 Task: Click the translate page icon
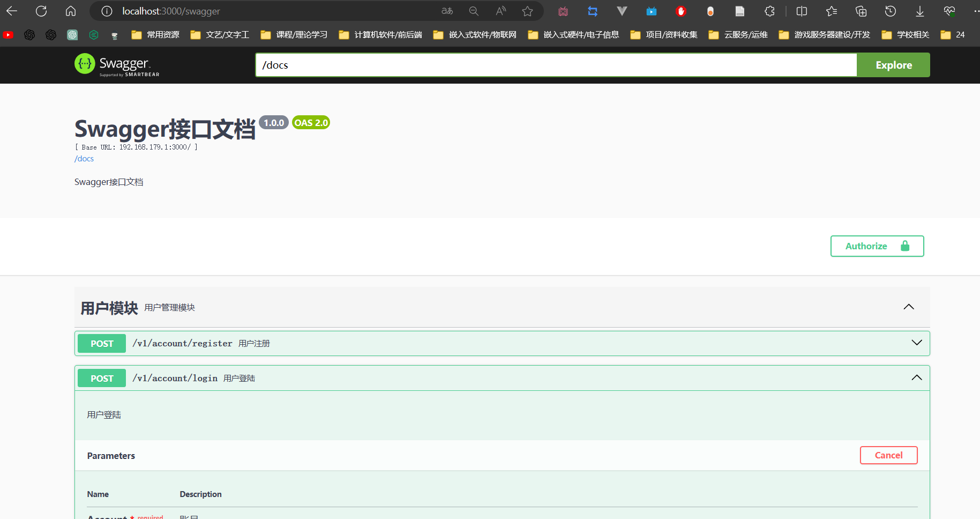pyautogui.click(x=447, y=11)
